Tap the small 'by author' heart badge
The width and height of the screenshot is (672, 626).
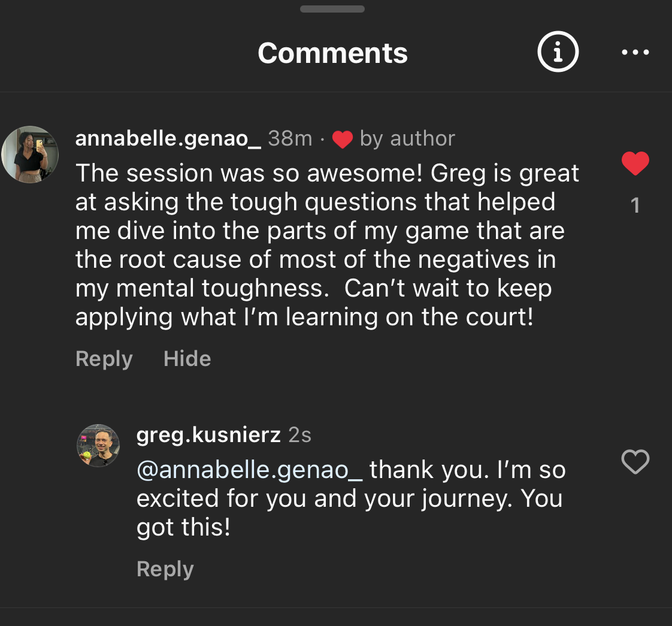tap(343, 139)
